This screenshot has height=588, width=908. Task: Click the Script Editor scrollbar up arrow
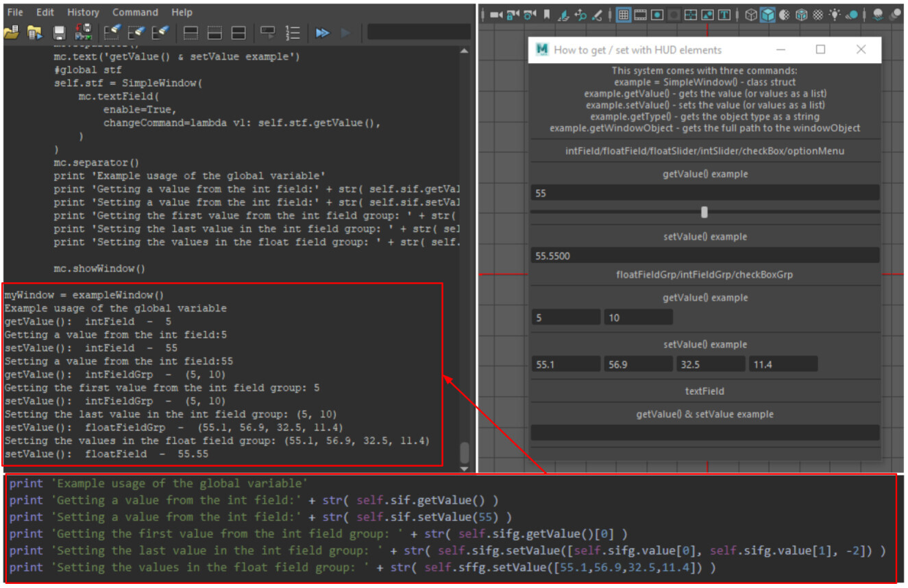pyautogui.click(x=464, y=51)
